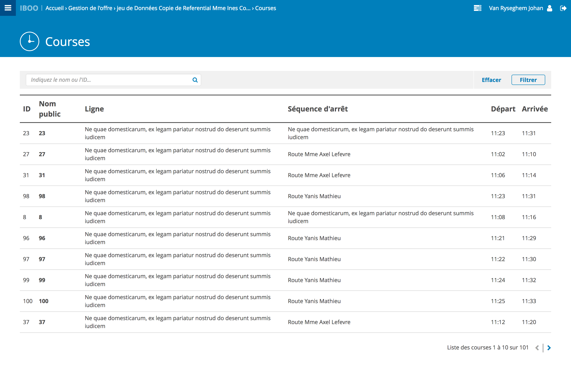The height and width of the screenshot is (392, 571).
Task: Go to next page of courses
Action: [549, 347]
